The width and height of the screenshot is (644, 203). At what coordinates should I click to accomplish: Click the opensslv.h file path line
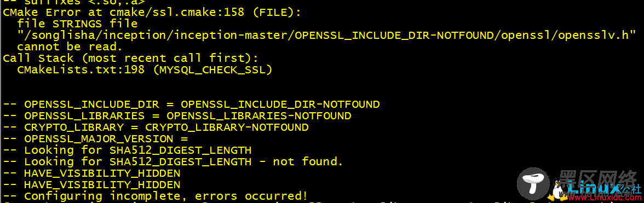click(326, 35)
